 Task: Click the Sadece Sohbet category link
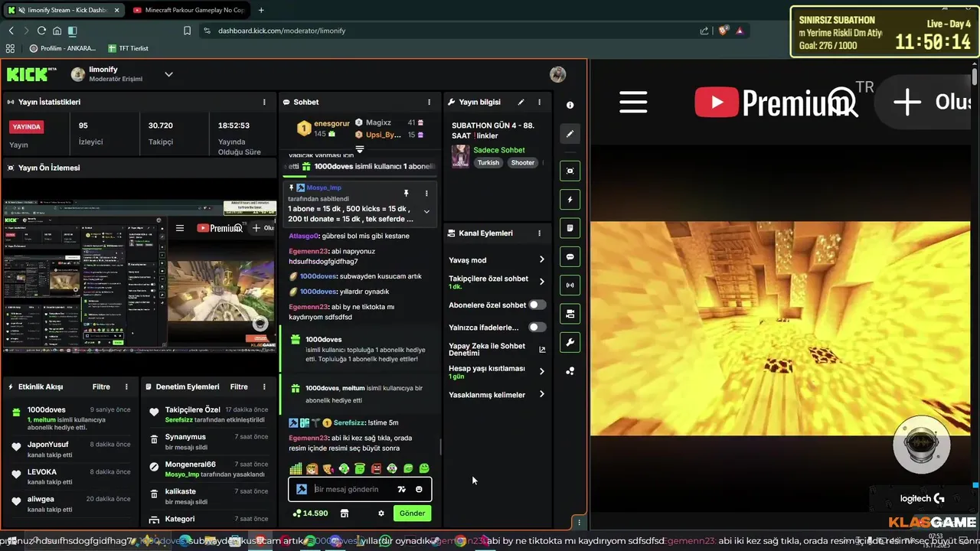pyautogui.click(x=499, y=150)
